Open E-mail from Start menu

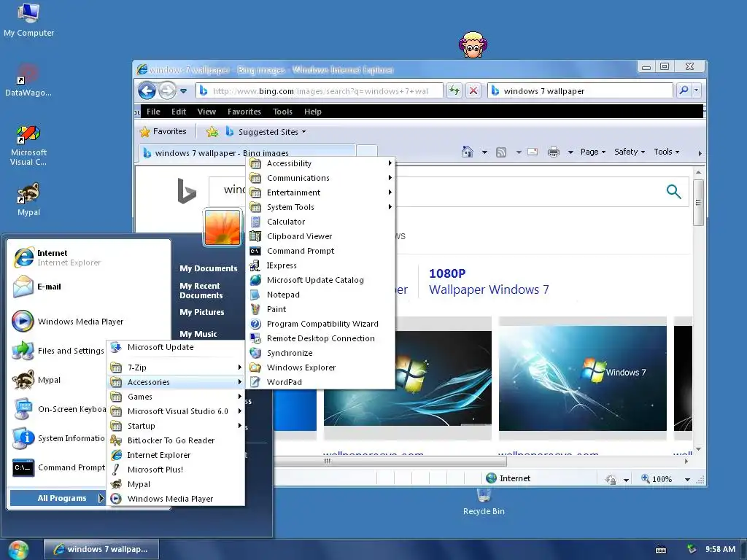[x=90, y=287]
